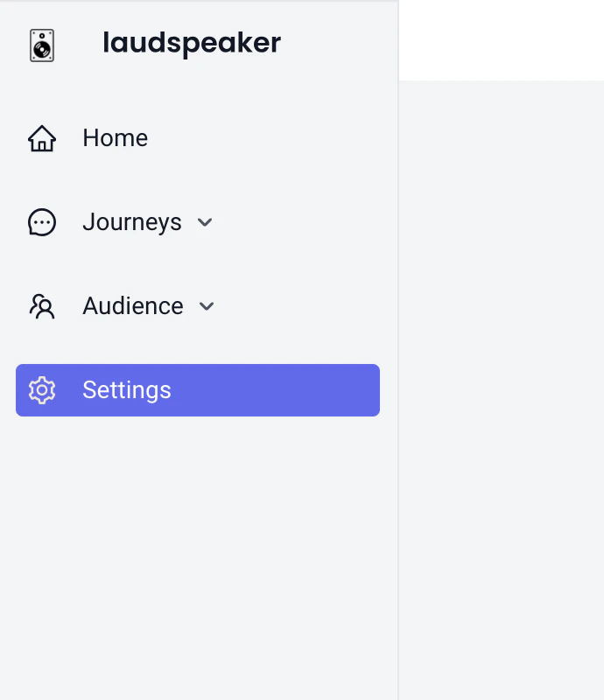This screenshot has height=700, width=604.
Task: Open the Settings menu item
Action: coord(126,390)
